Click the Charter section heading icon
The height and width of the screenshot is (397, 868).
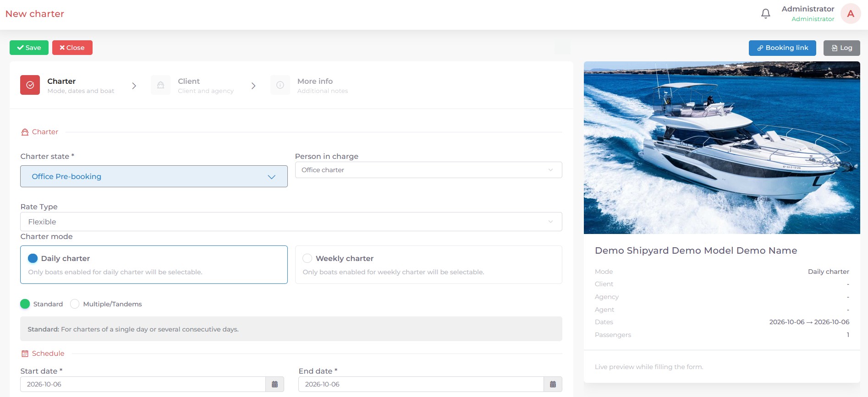click(x=25, y=132)
